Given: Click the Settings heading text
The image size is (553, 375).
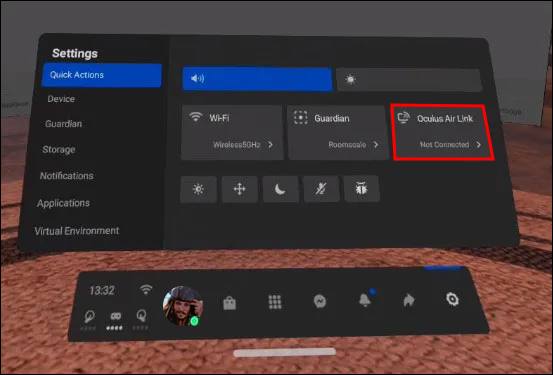Looking at the screenshot, I should (x=75, y=53).
